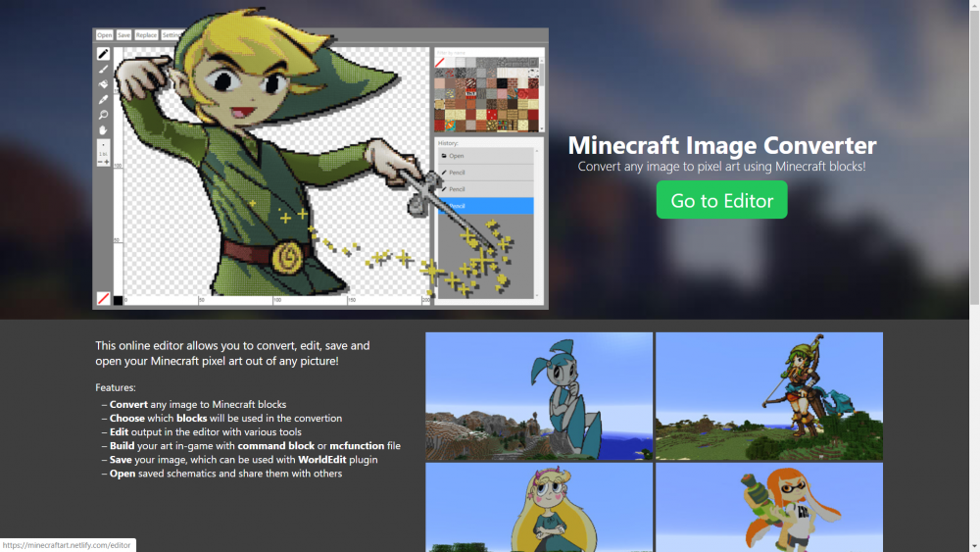The height and width of the screenshot is (552, 980).
Task: Click the 'This online editor allows you' paragraph
Action: [x=232, y=353]
